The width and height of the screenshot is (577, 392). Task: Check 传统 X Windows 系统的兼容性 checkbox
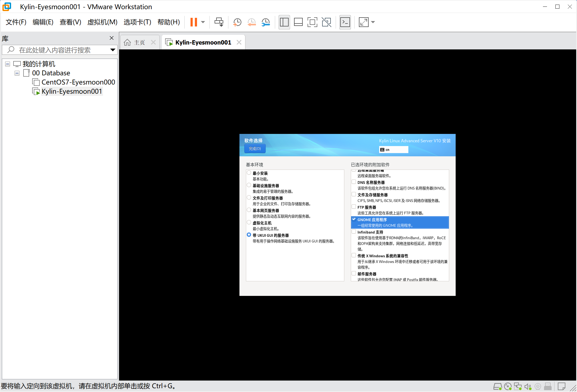tap(354, 255)
